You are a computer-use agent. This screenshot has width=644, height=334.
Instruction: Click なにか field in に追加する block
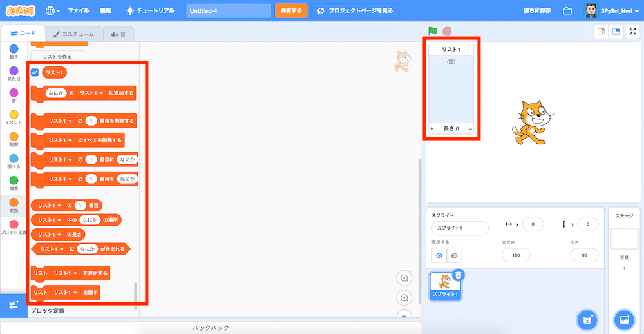click(56, 93)
